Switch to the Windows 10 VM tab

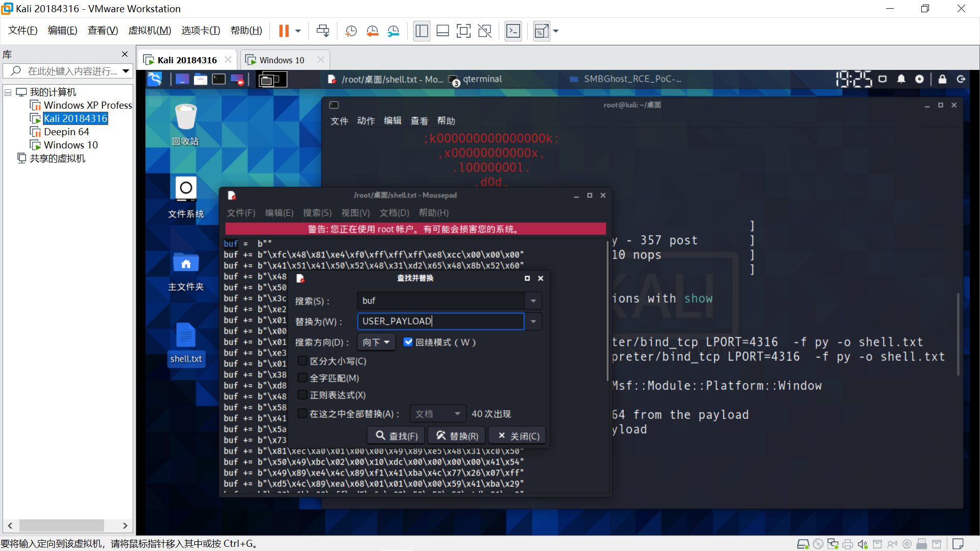pos(281,60)
